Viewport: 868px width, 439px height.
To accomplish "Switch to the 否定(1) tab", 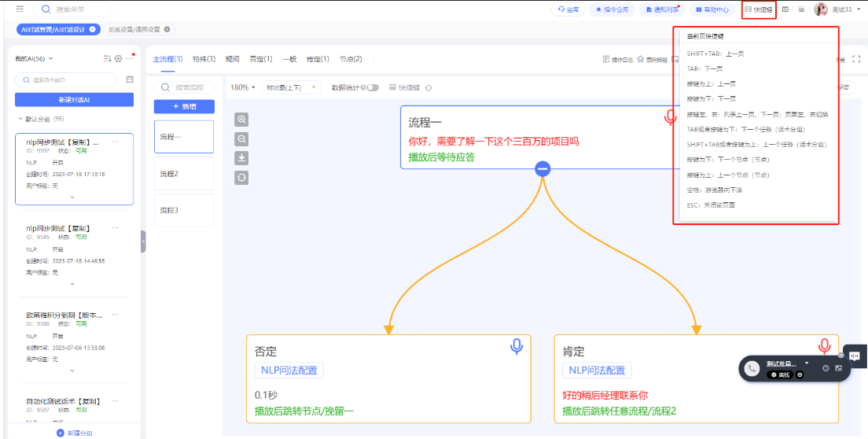I will [x=260, y=59].
